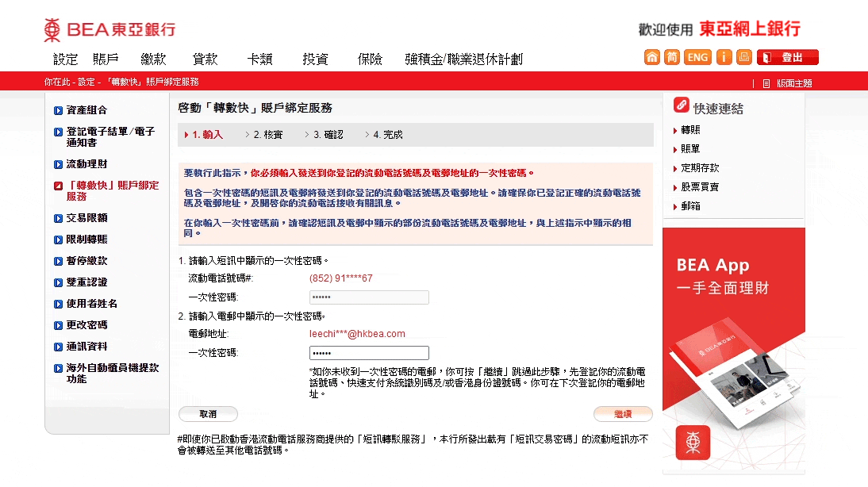The width and height of the screenshot is (868, 487).
Task: Focus the email 一次性密碼 input field
Action: [x=369, y=353]
